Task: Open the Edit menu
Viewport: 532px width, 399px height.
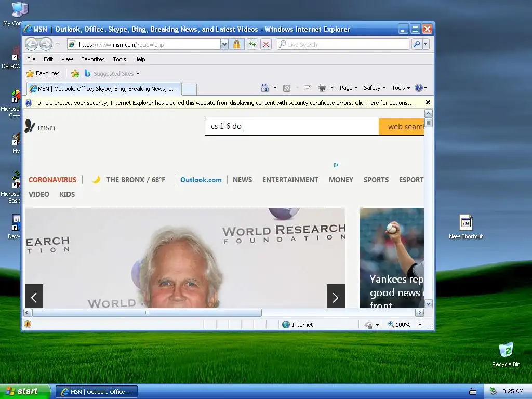Action: [x=48, y=59]
